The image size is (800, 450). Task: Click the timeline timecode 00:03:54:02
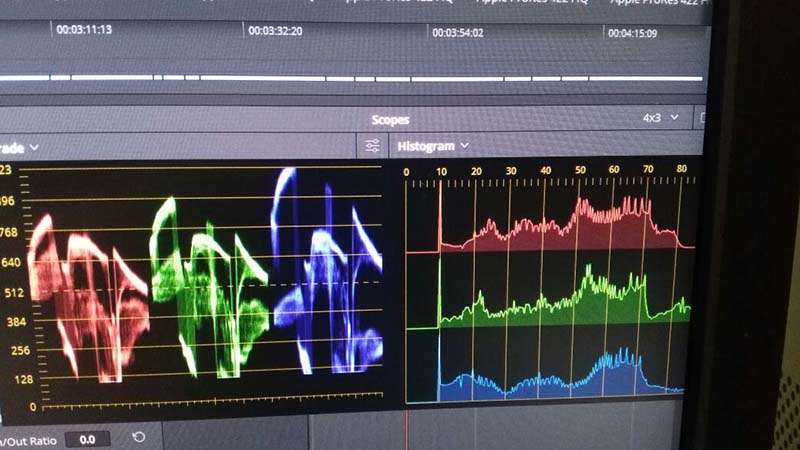pyautogui.click(x=458, y=33)
